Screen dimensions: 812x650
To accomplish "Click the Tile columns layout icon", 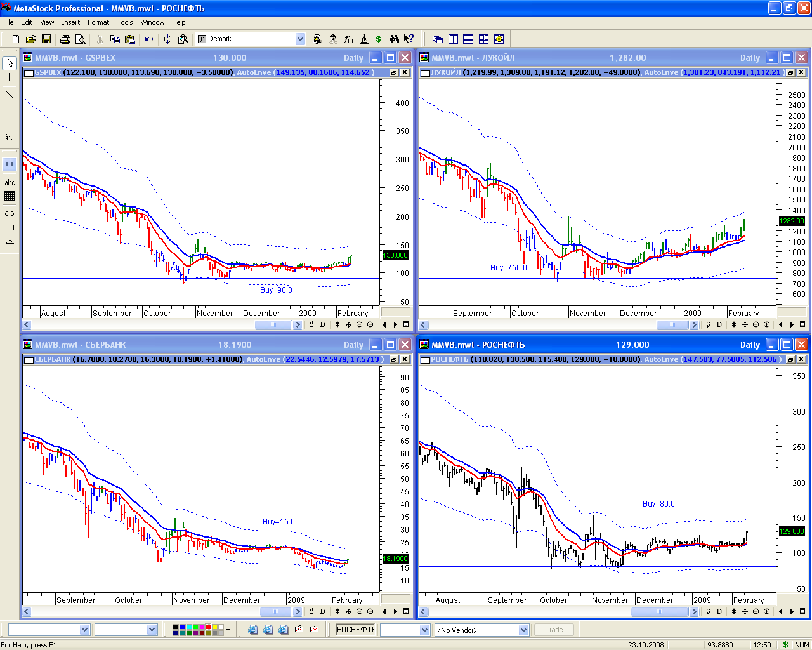I will coord(453,39).
